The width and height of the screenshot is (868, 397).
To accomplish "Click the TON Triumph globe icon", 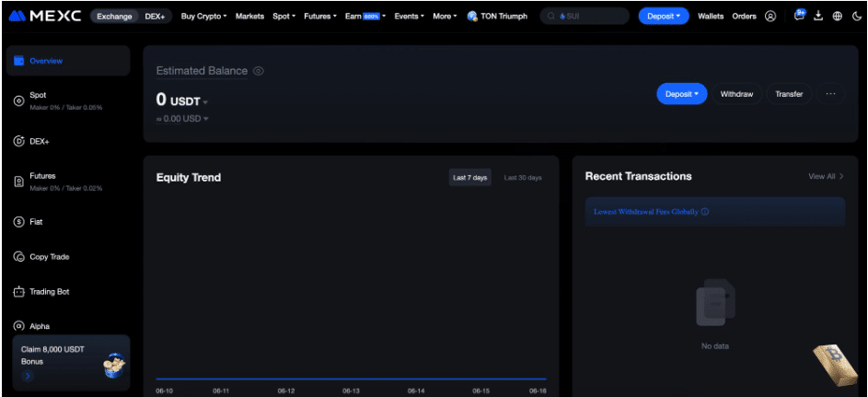I will click(472, 16).
